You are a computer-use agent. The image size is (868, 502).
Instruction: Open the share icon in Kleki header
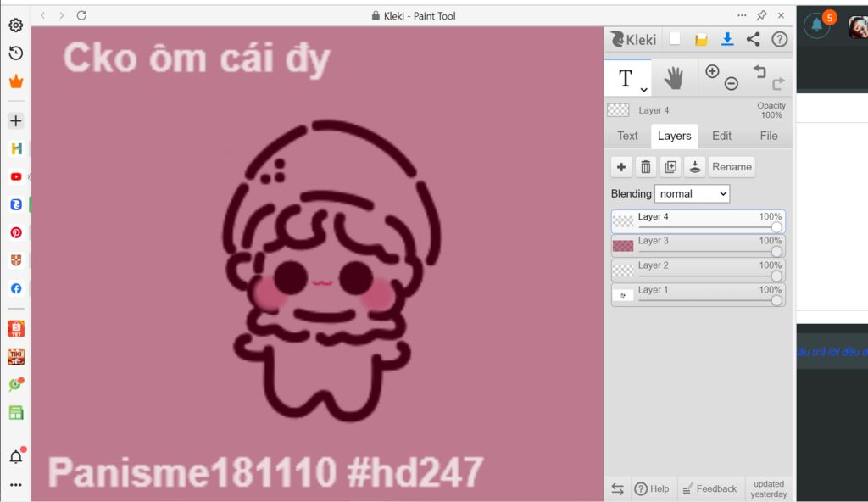coord(753,39)
